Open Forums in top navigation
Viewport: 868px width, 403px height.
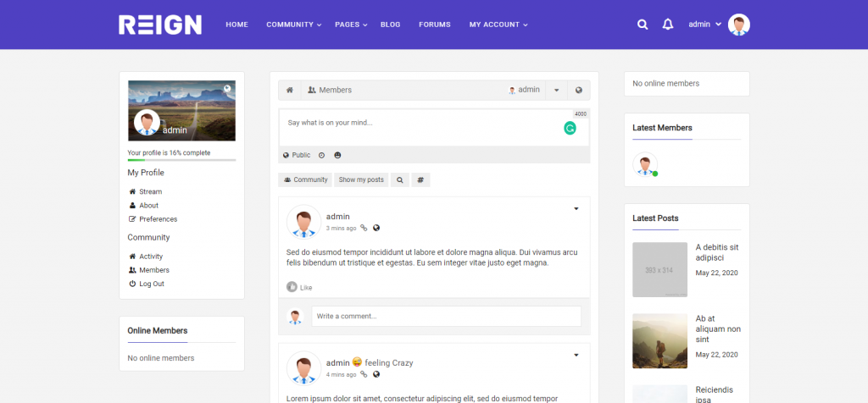(435, 25)
